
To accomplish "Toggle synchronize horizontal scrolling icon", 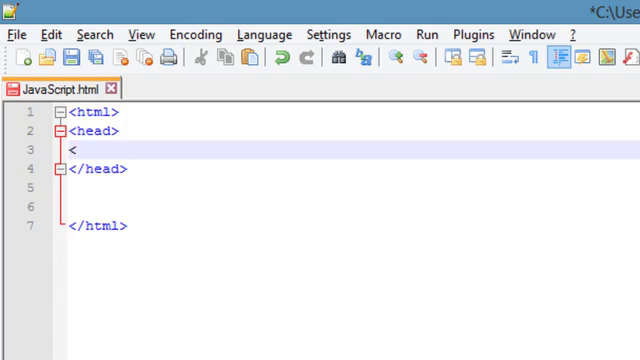I will pos(477,57).
